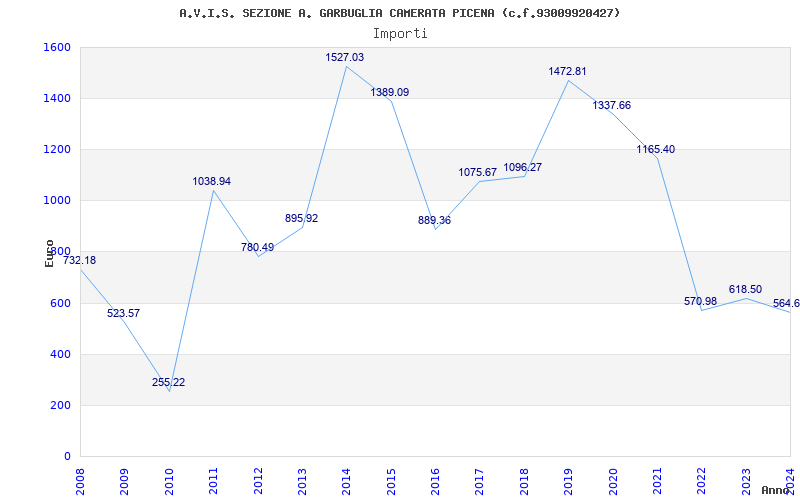Image resolution: width=800 pixels, height=500 pixels.
Task: Click the 1075.67 data label
Action: (x=478, y=172)
